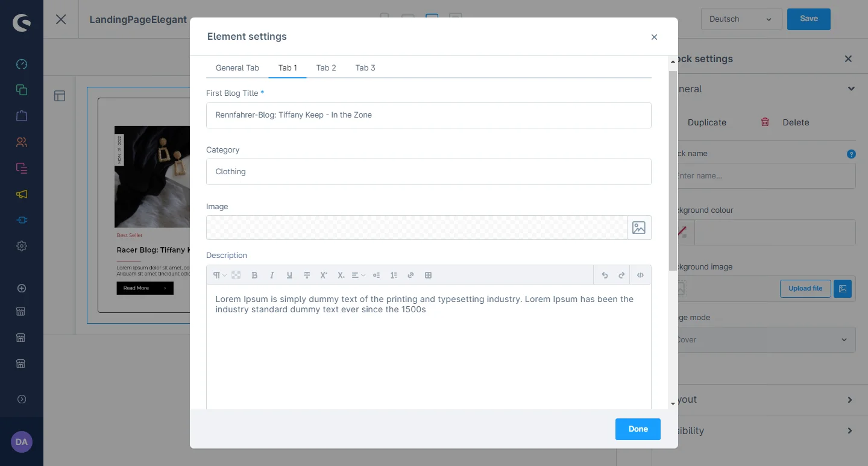Click the Done button
Image resolution: width=868 pixels, height=466 pixels.
tap(638, 429)
